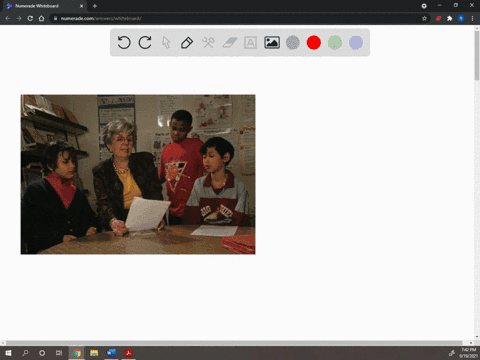Select the text box tool
The height and width of the screenshot is (360, 480).
[250, 43]
